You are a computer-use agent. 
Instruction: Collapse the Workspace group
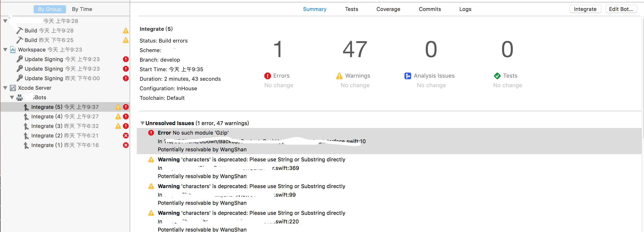(x=5, y=50)
